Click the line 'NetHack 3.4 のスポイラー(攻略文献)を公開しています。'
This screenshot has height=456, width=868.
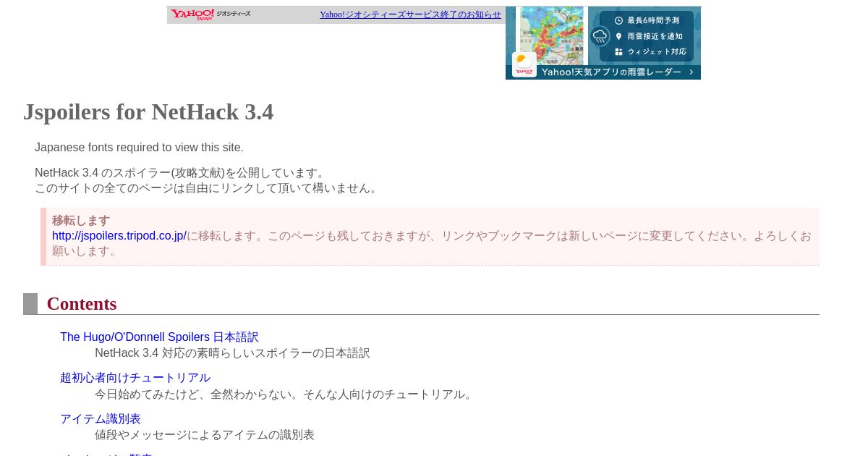coord(182,173)
